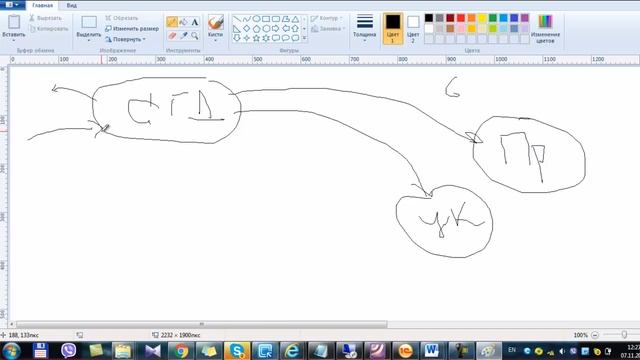Open Microsoft Word from the taskbar
The width and height of the screenshot is (640, 360).
click(x=431, y=351)
